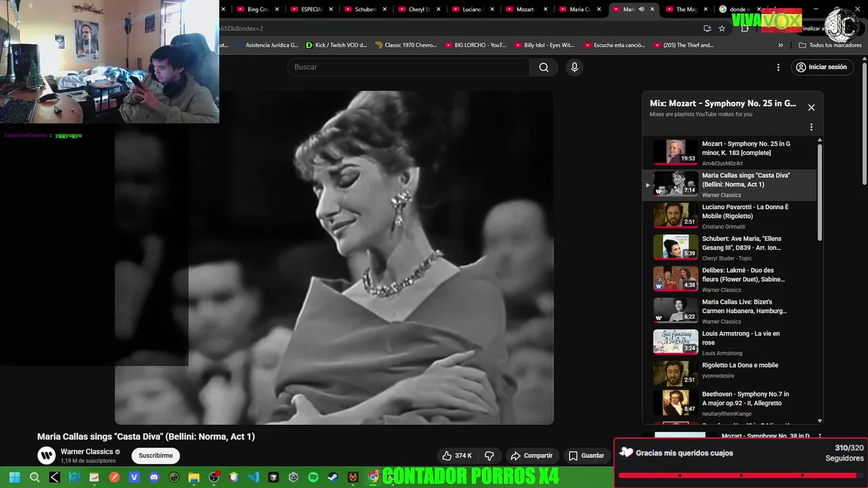
Task: Open Spotify from the taskbar
Action: [x=313, y=477]
